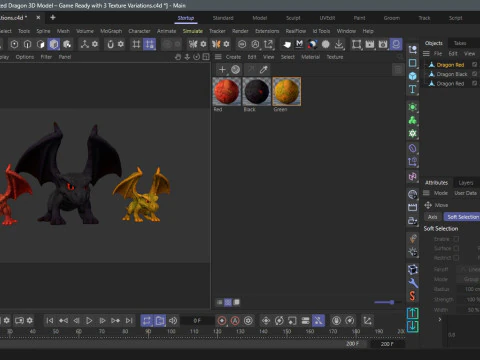The width and height of the screenshot is (480, 360).
Task: Click the Autokeying red A icon
Action: (x=235, y=321)
